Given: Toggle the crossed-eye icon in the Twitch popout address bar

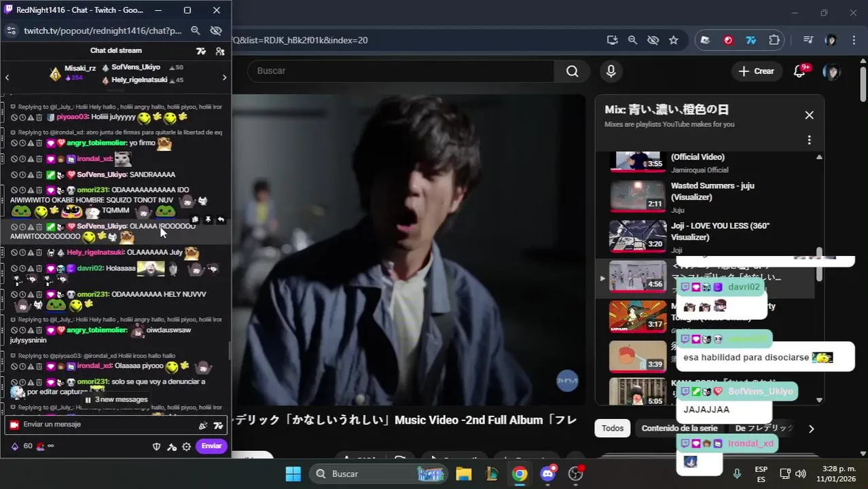Looking at the screenshot, I should [x=217, y=31].
